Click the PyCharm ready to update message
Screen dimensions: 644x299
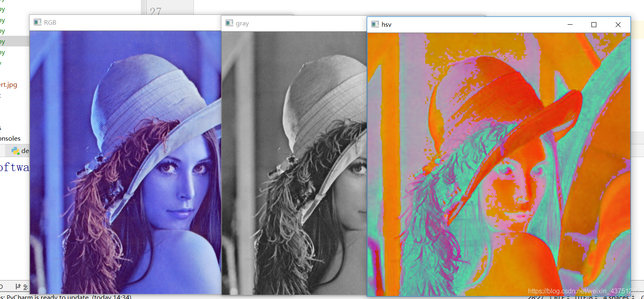click(66, 297)
